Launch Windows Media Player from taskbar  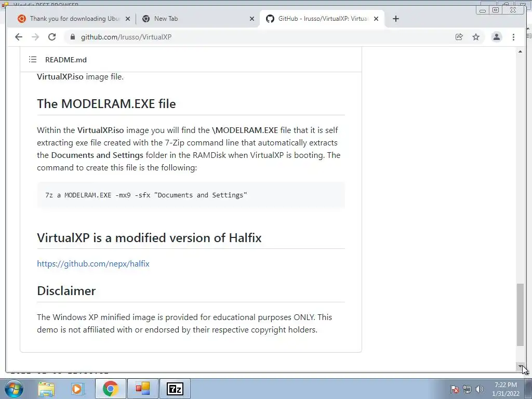click(77, 389)
